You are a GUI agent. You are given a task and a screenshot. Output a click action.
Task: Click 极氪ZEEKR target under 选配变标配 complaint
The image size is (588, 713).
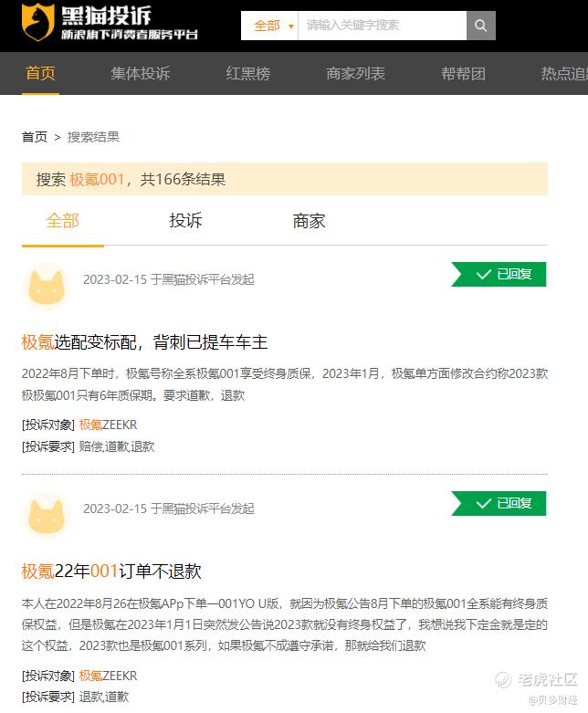(108, 425)
